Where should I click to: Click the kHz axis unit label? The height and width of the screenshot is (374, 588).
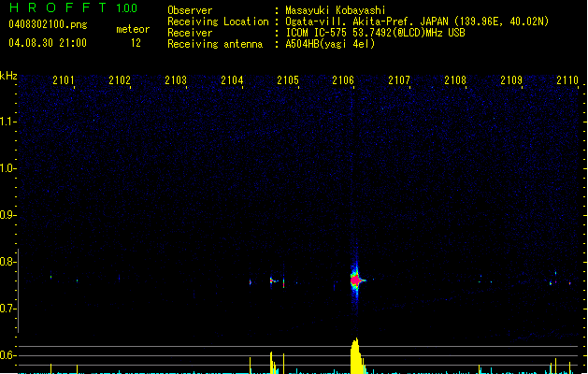click(8, 76)
